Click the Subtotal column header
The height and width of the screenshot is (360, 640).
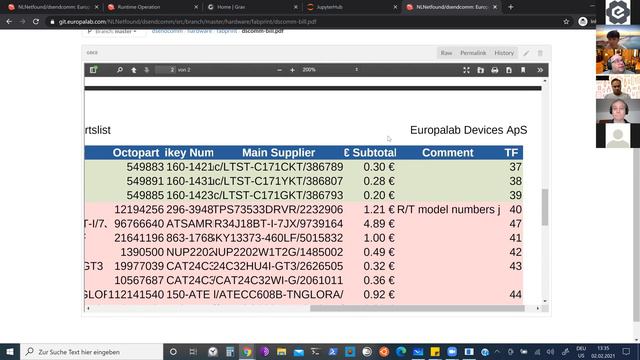pos(370,153)
